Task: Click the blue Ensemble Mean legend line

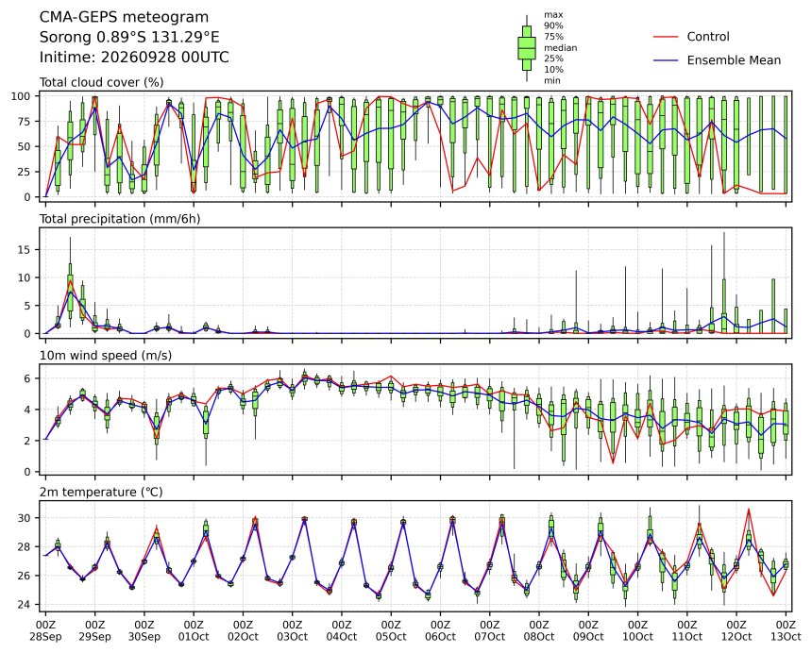Action: click(666, 60)
